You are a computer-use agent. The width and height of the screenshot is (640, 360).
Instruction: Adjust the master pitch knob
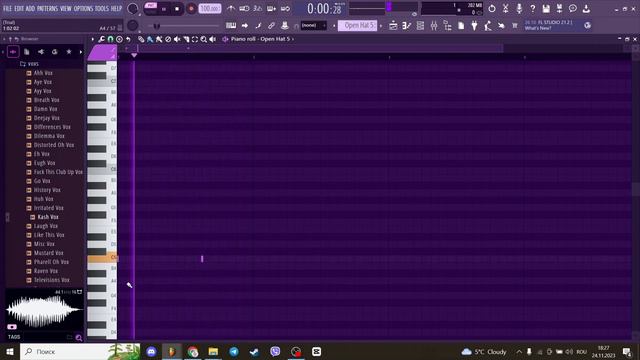[133, 26]
